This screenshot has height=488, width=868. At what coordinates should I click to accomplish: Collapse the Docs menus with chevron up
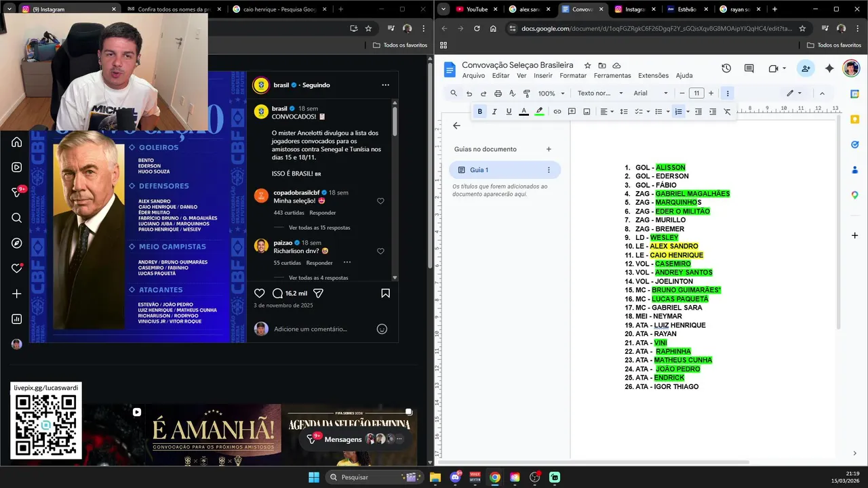click(822, 93)
